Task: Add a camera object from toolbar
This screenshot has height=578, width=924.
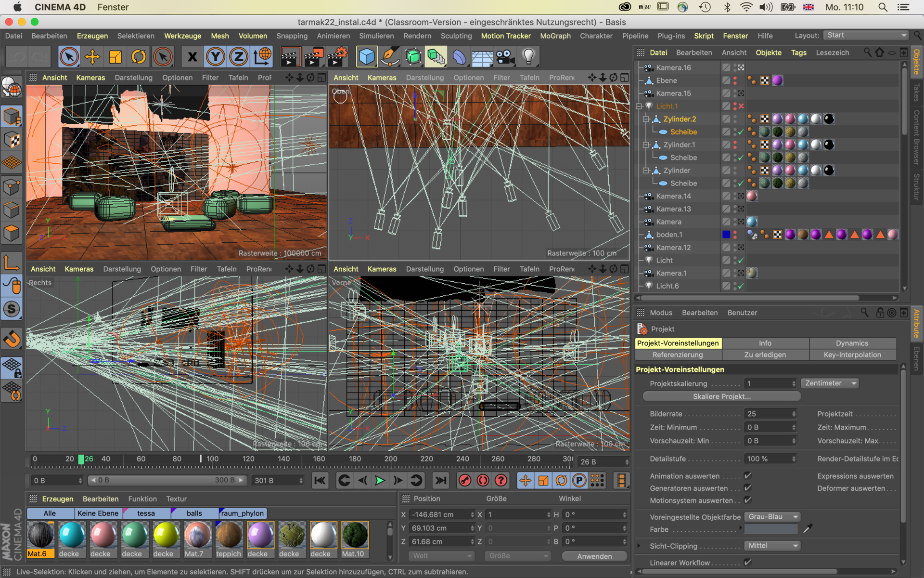Action: point(505,57)
